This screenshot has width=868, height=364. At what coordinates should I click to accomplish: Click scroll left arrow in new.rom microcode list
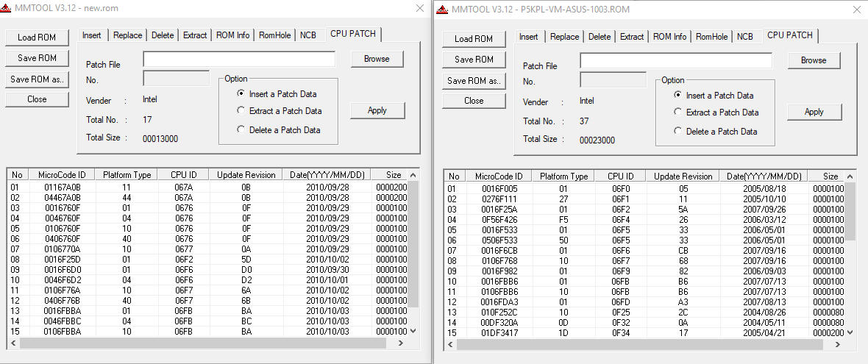(15, 343)
